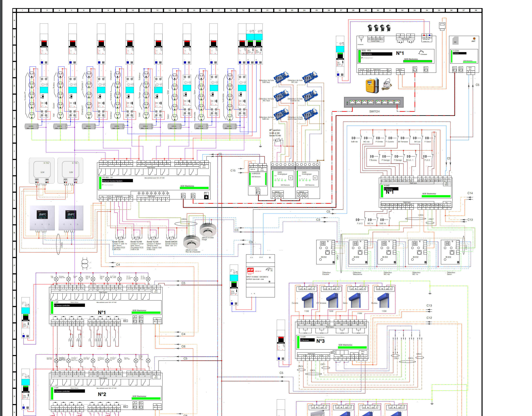Image resolution: width=532 pixels, height=416 pixels.
Task: Select the 'CRC8' cable ring label
Action: (184, 219)
